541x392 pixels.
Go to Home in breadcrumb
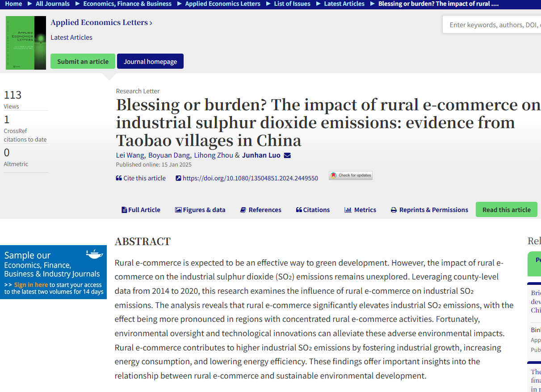point(13,4)
